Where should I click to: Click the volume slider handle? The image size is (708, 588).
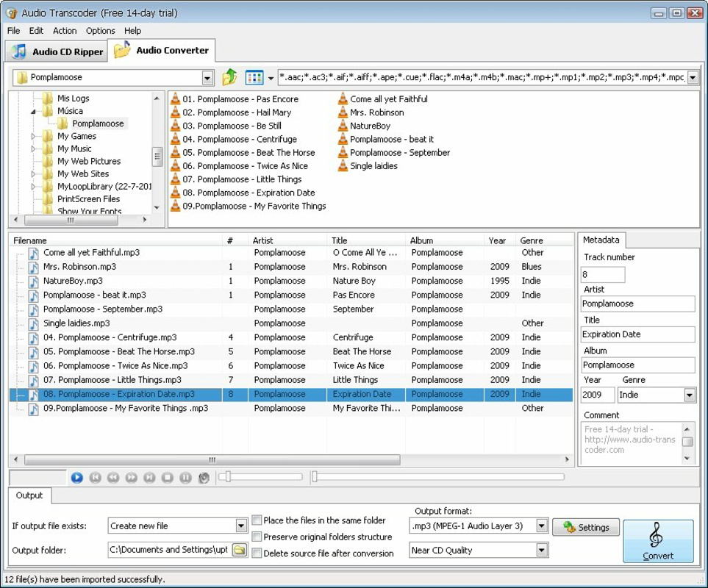[x=228, y=476]
